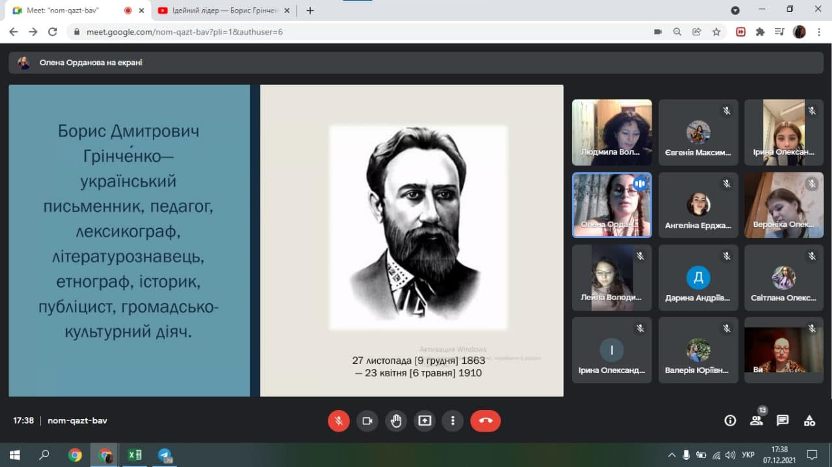Click the Present now screen share icon
Image resolution: width=832 pixels, height=467 pixels.
(425, 421)
